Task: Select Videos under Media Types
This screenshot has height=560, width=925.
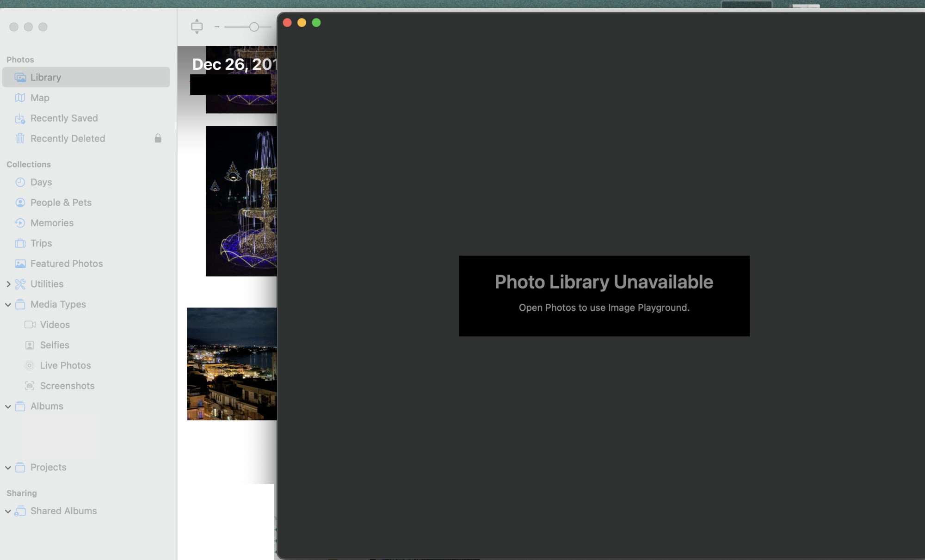Action: point(55,325)
